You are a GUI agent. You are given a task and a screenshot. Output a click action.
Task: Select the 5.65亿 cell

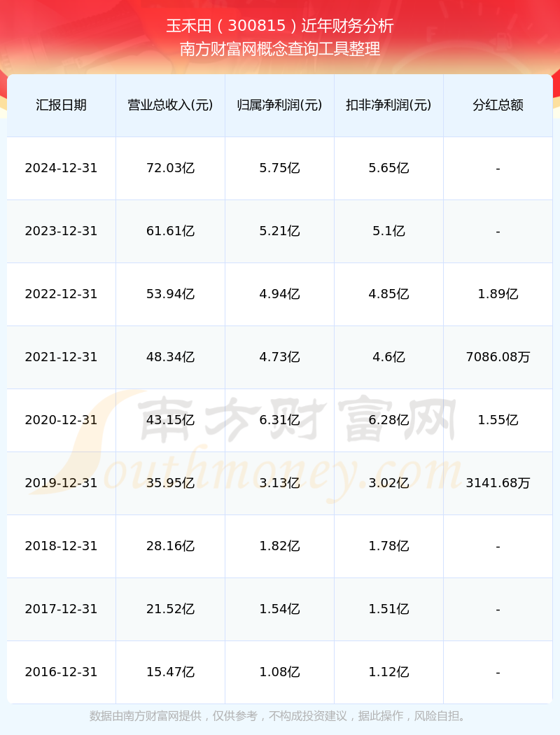point(389,168)
